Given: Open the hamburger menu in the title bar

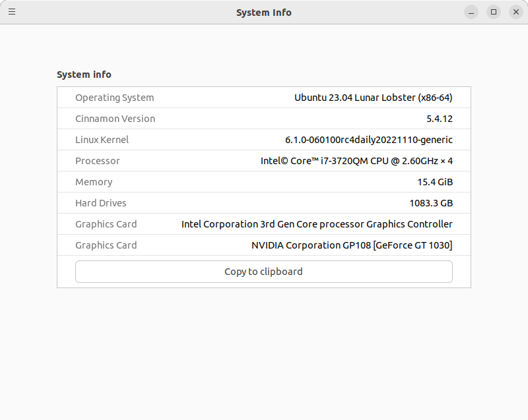Looking at the screenshot, I should (x=12, y=12).
